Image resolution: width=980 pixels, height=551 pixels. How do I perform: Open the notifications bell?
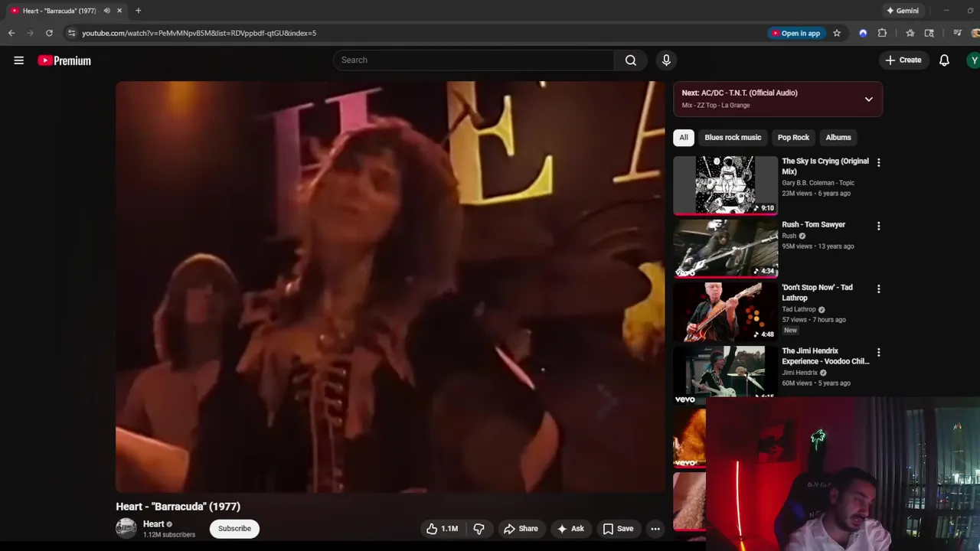(944, 60)
